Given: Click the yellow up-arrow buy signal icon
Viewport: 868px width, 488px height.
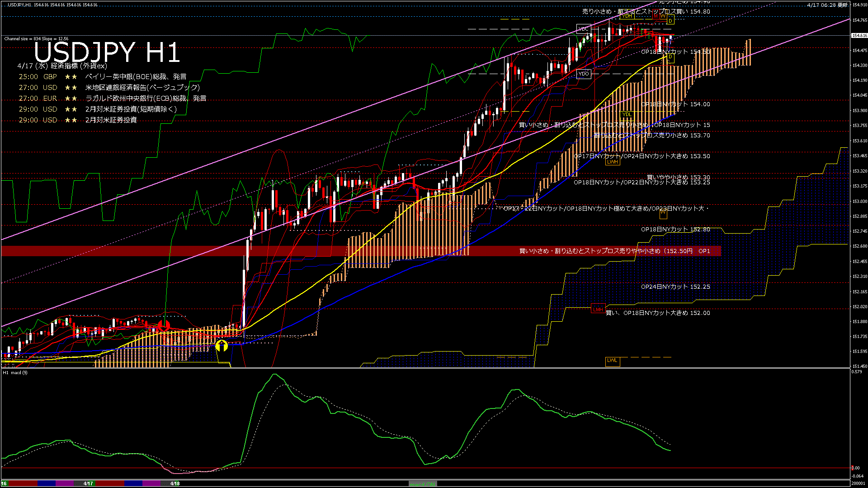Looking at the screenshot, I should pyautogui.click(x=222, y=346).
